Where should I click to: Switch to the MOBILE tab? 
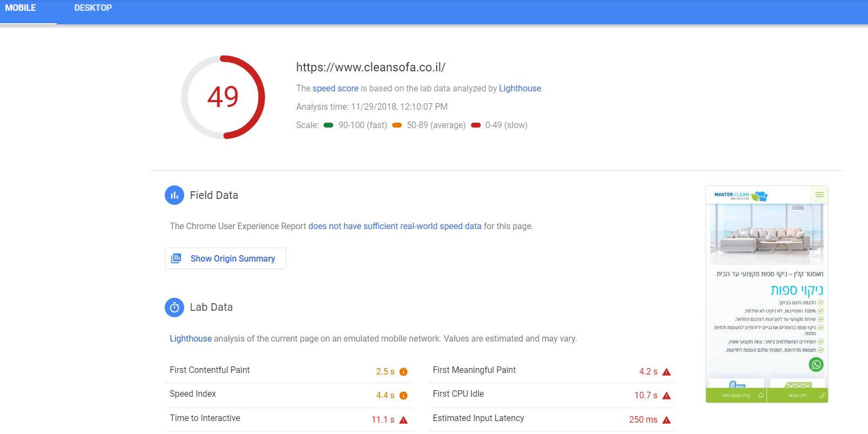pos(21,8)
